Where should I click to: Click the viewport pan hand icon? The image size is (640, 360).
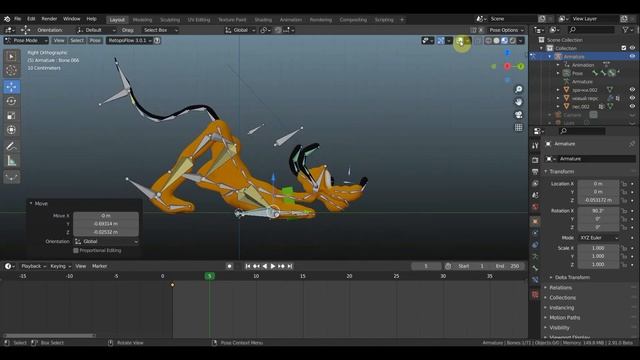pyautogui.click(x=518, y=102)
